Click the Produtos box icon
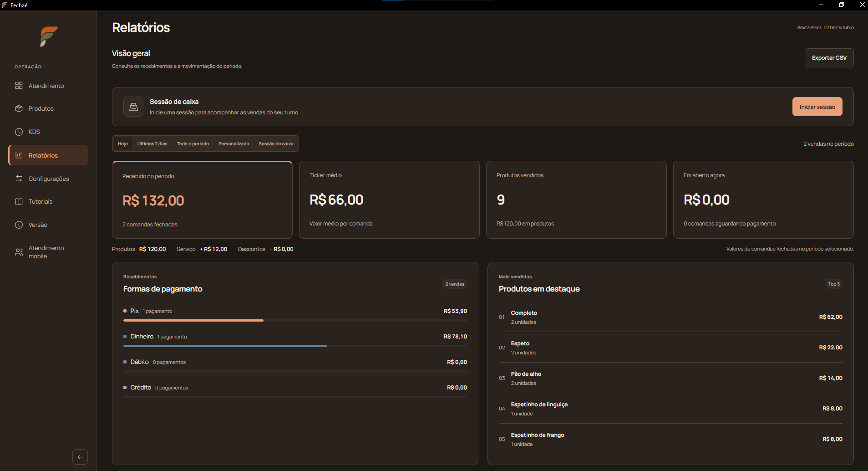The height and width of the screenshot is (471, 868). pos(19,108)
